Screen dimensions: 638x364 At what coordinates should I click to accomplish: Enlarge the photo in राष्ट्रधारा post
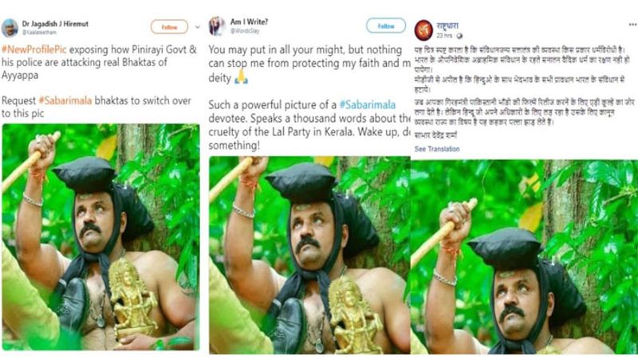524,256
